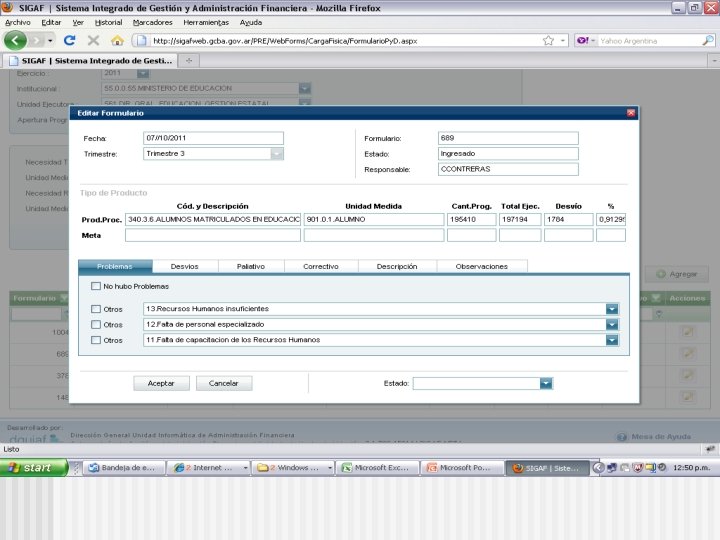Click the Formulario 689 field
The image size is (720, 540).
click(x=508, y=138)
